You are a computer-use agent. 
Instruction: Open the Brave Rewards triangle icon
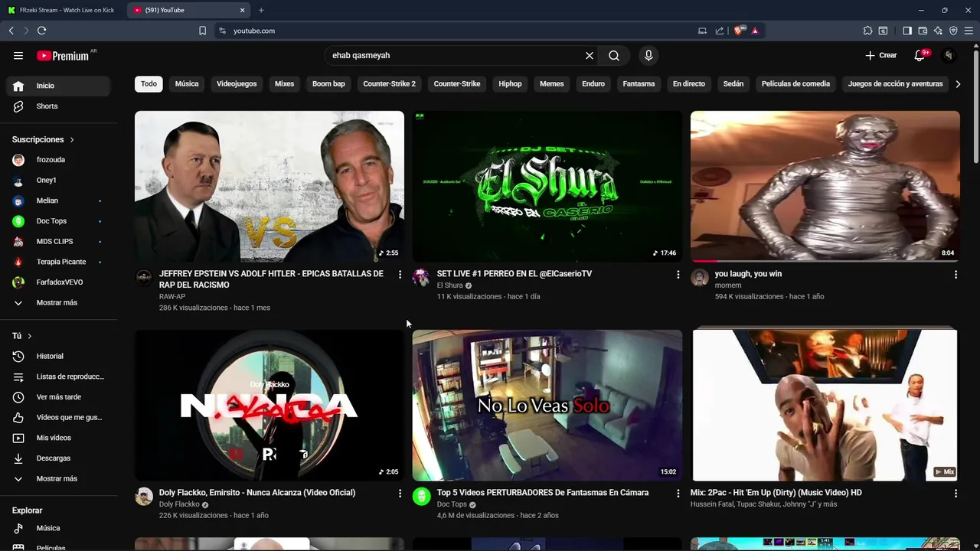[x=755, y=31]
